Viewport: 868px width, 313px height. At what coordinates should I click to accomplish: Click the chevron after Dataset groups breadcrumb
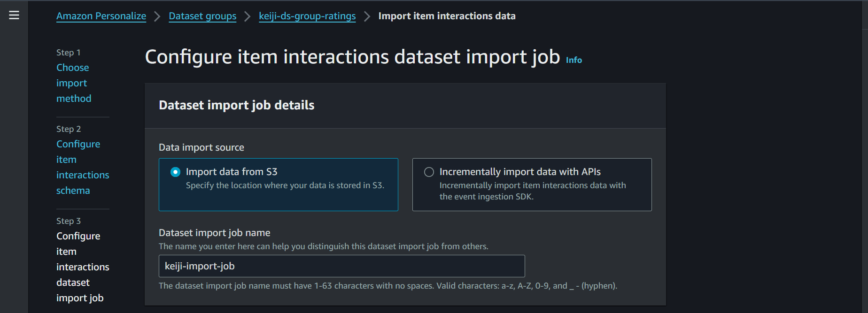point(248,16)
